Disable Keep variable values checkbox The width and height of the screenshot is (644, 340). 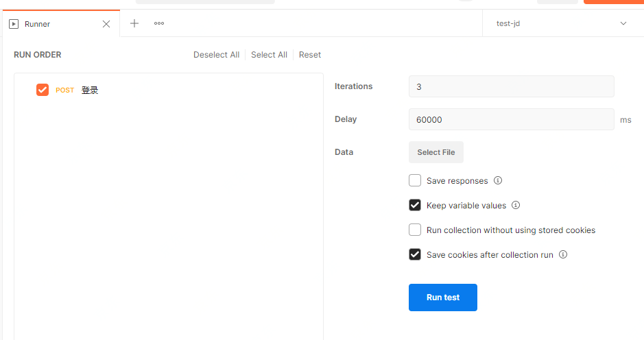pyautogui.click(x=415, y=205)
